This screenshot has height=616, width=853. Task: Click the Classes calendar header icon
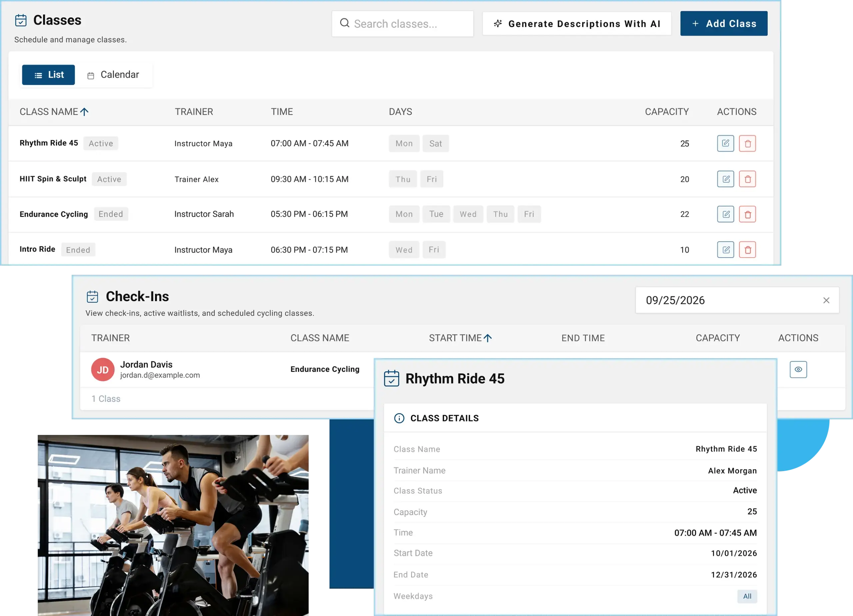point(21,20)
